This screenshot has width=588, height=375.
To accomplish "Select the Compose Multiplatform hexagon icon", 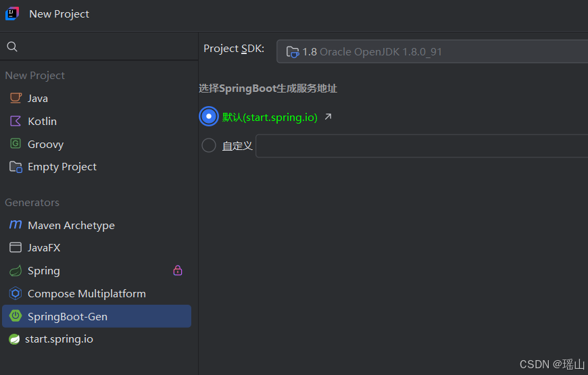I will (x=16, y=293).
